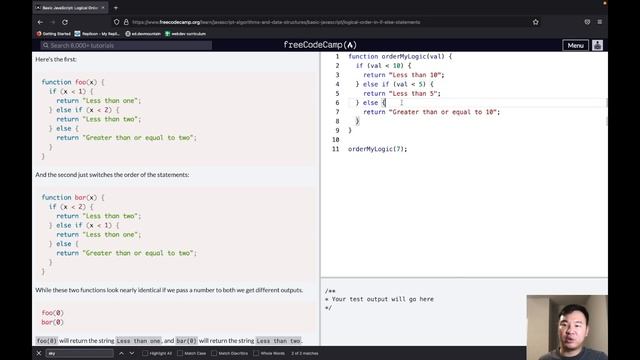Click the address bar URL
The height and width of the screenshot is (360, 640).
click(x=276, y=22)
